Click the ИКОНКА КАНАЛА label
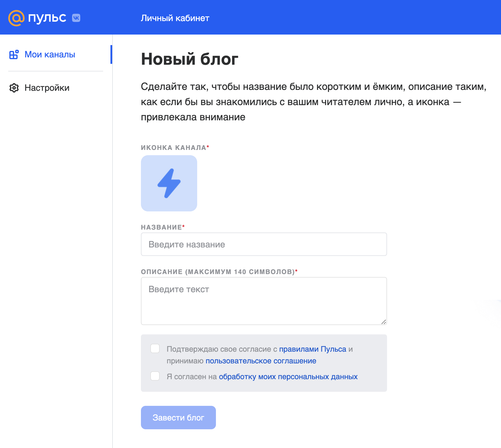 pyautogui.click(x=175, y=148)
